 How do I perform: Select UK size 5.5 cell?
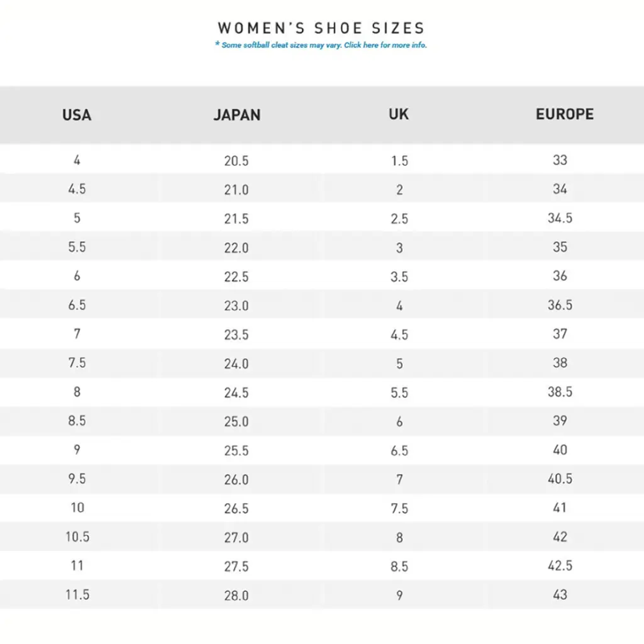point(399,392)
